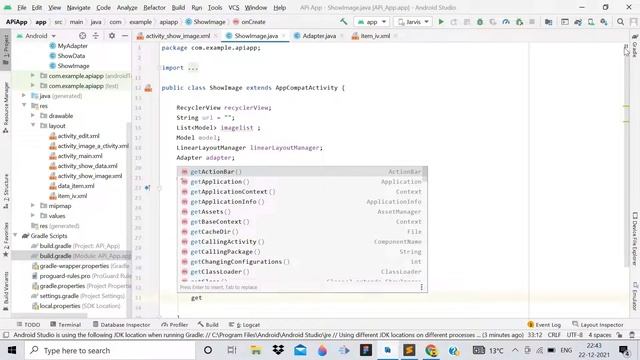Open the TODO tool window

coord(28,324)
